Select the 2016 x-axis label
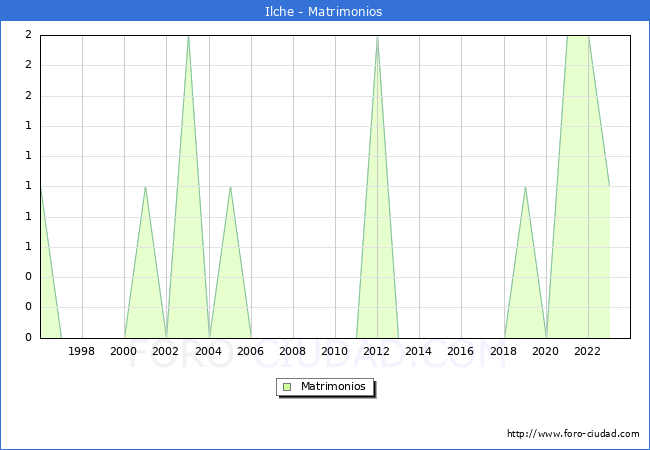This screenshot has width=650, height=450. pyautogui.click(x=461, y=351)
